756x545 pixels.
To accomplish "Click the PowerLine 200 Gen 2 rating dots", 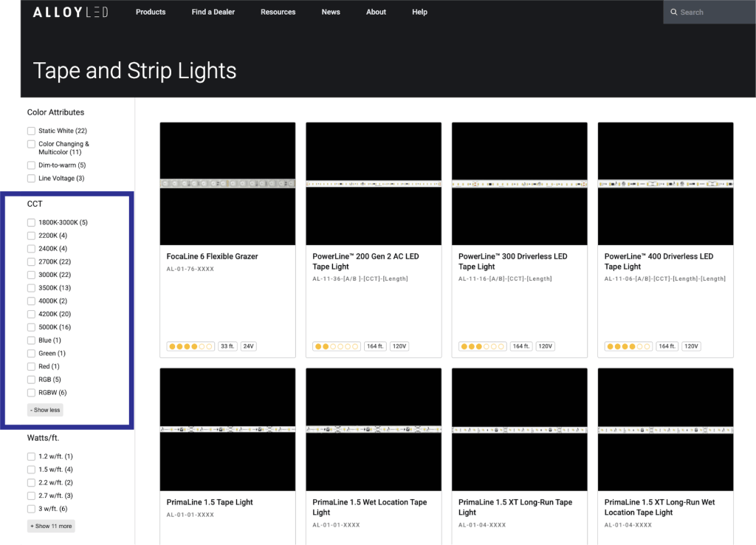I will [336, 346].
